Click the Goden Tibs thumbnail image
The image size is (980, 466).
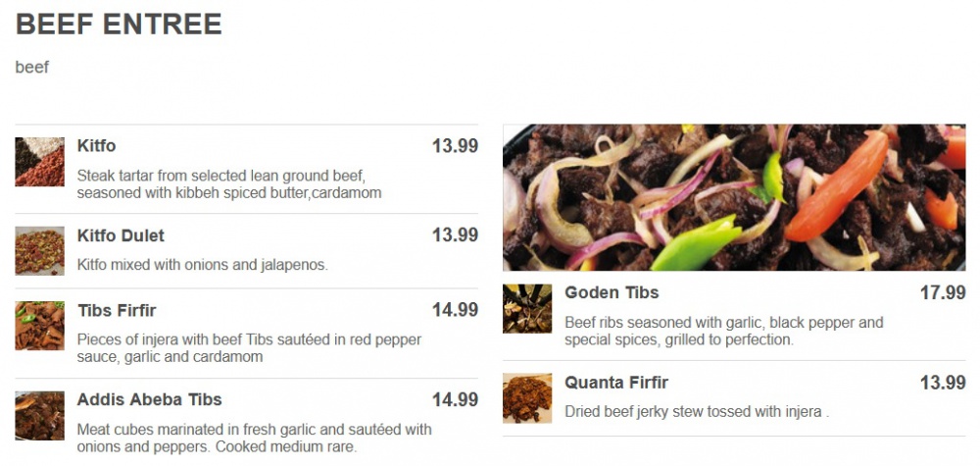[527, 309]
